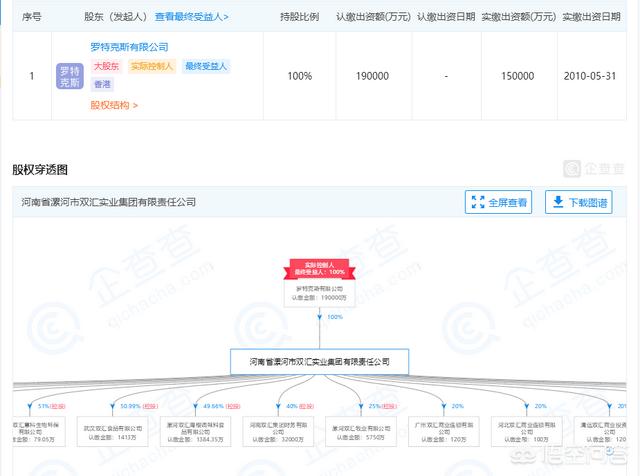Click the 25% (控股) percentage label
Image resolution: width=640 pixels, height=476 pixels.
[x=382, y=406]
